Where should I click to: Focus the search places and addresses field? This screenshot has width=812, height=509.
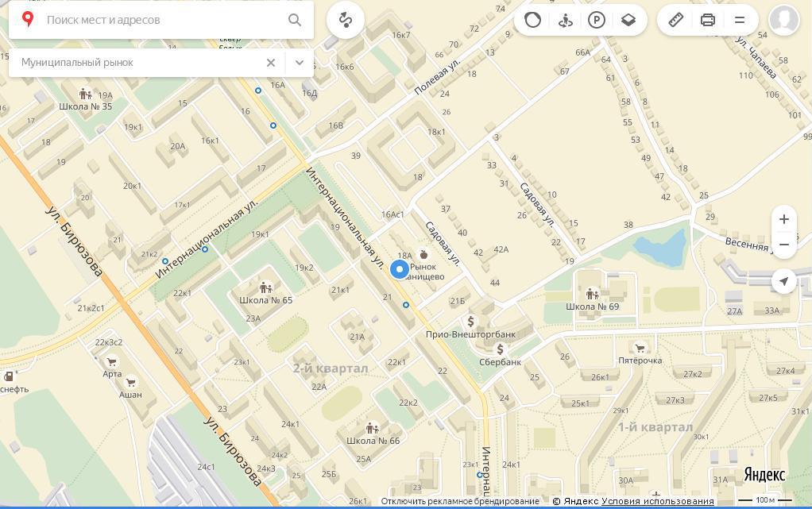coord(163,20)
